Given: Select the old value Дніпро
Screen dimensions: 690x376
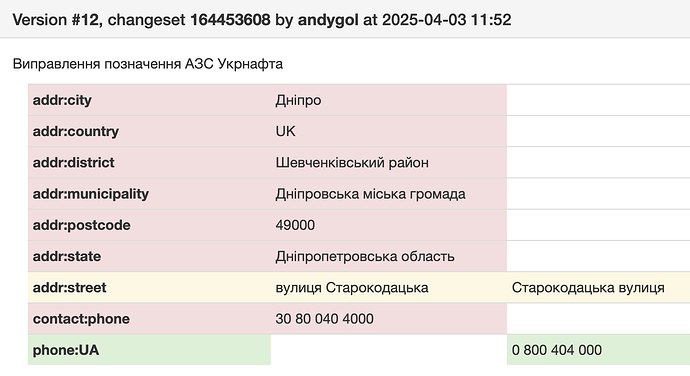Looking at the screenshot, I should pos(298,100).
